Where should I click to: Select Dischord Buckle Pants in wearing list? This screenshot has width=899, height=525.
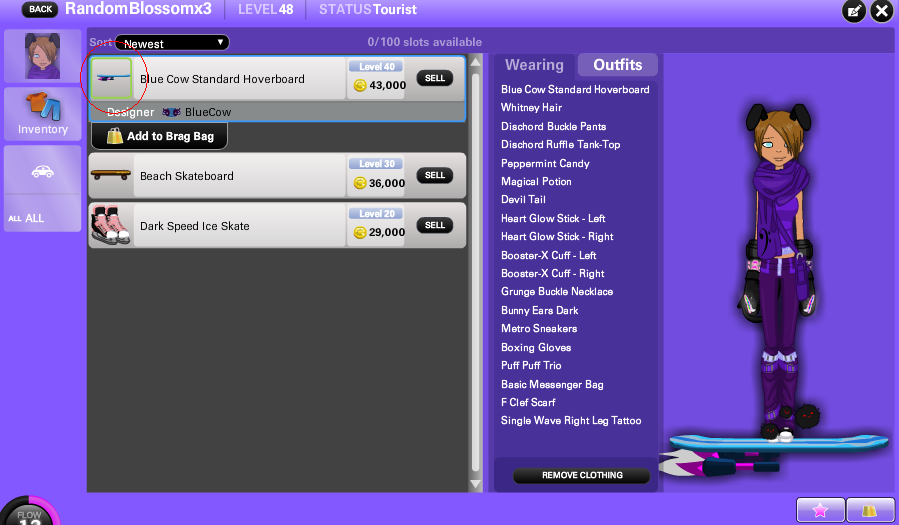553,126
